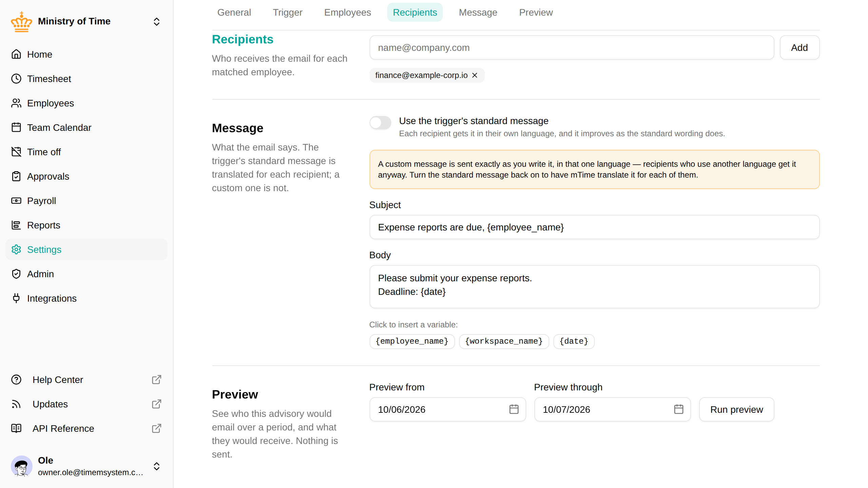Click the Add recipient button
Image resolution: width=868 pixels, height=488 pixels.
(800, 47)
